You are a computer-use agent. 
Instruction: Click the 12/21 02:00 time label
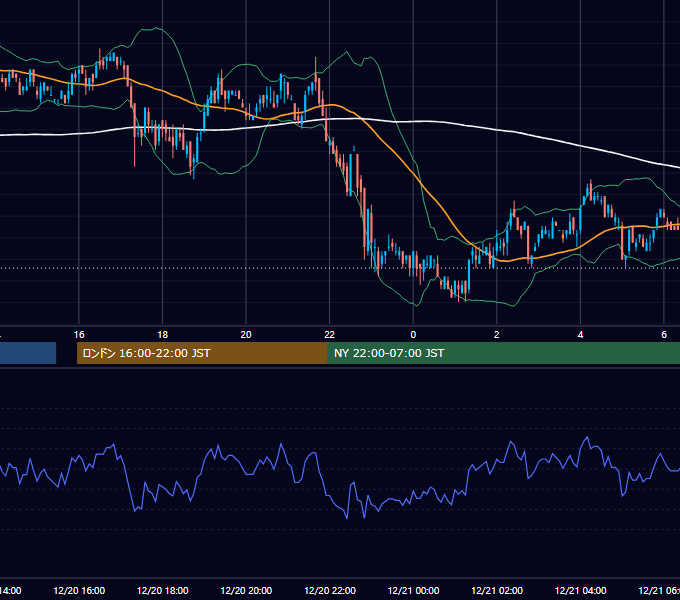(x=497, y=590)
